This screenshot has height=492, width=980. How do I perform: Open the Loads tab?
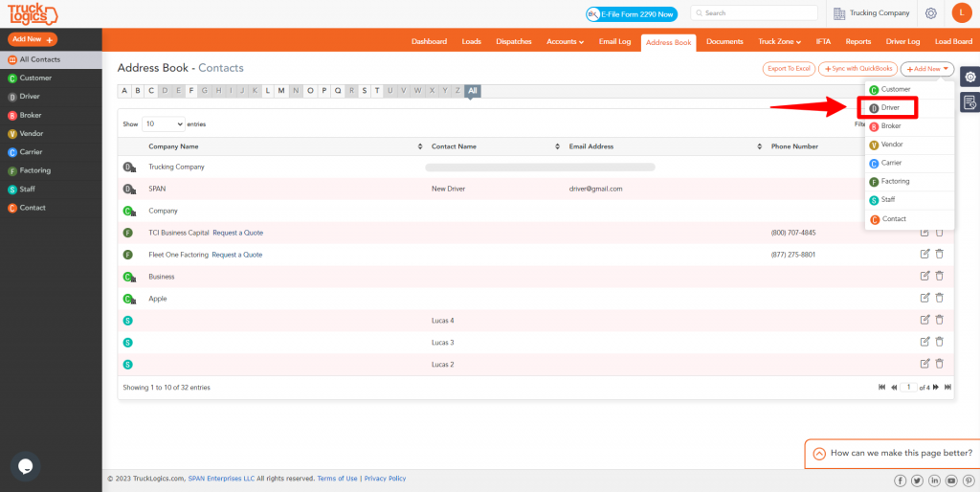pos(471,42)
